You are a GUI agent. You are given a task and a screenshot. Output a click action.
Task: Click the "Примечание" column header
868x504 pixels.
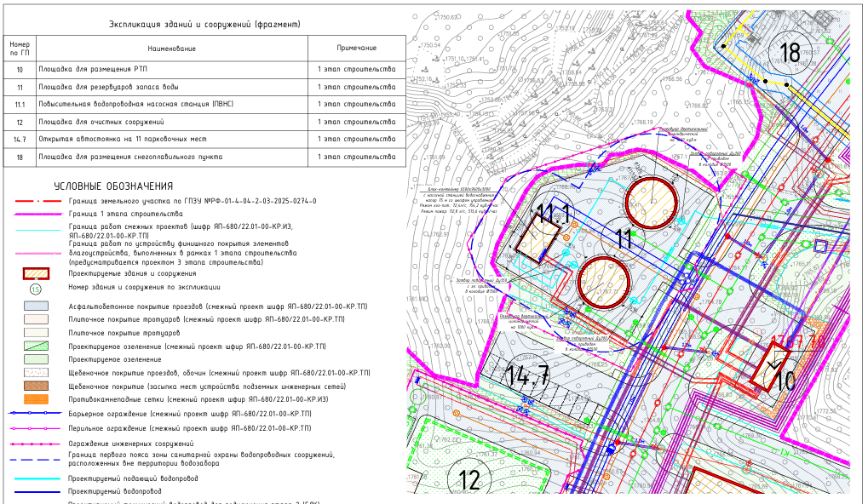click(357, 49)
